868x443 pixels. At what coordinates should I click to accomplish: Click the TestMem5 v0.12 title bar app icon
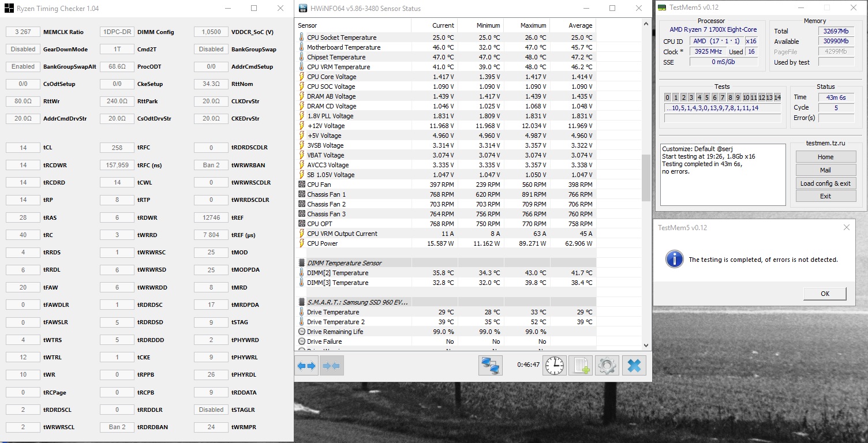tap(663, 7)
